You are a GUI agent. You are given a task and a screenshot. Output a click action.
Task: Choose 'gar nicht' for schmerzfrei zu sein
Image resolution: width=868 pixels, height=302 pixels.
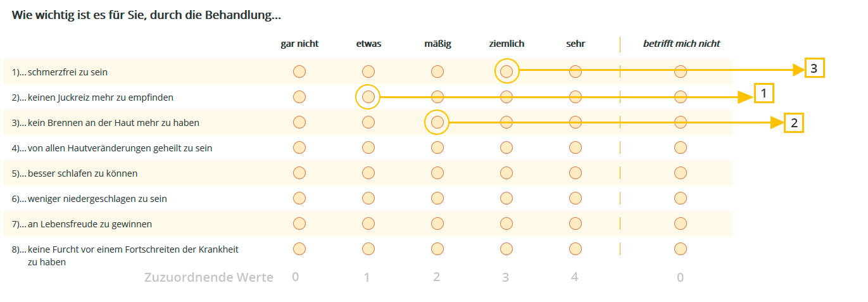coord(299,72)
